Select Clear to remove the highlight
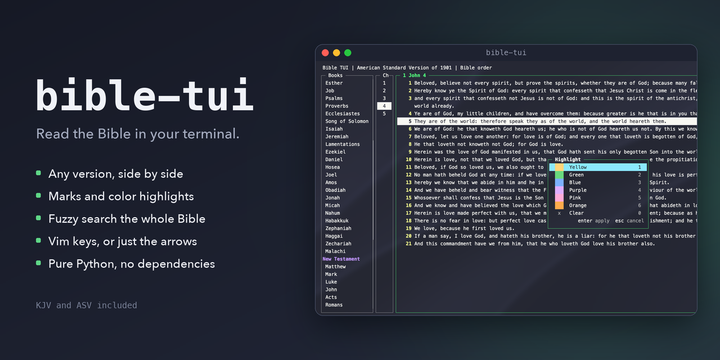This screenshot has height=360, width=720. pyautogui.click(x=598, y=213)
